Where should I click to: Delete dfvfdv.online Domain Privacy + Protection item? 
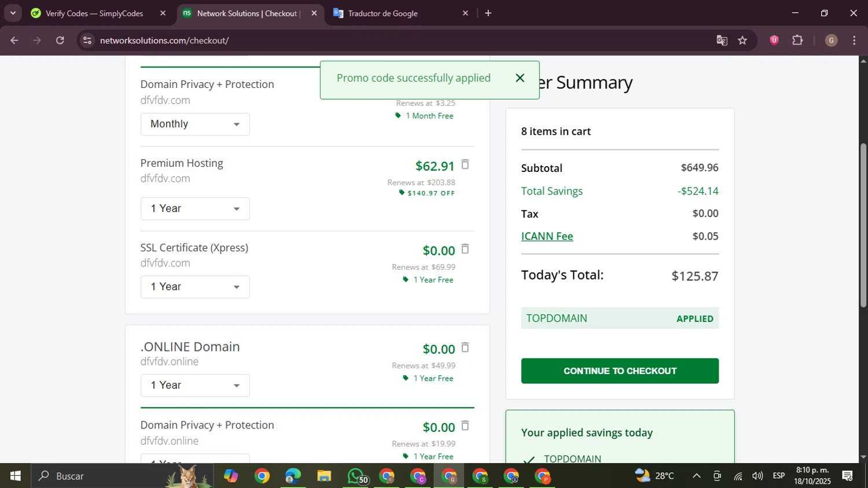[x=465, y=427]
